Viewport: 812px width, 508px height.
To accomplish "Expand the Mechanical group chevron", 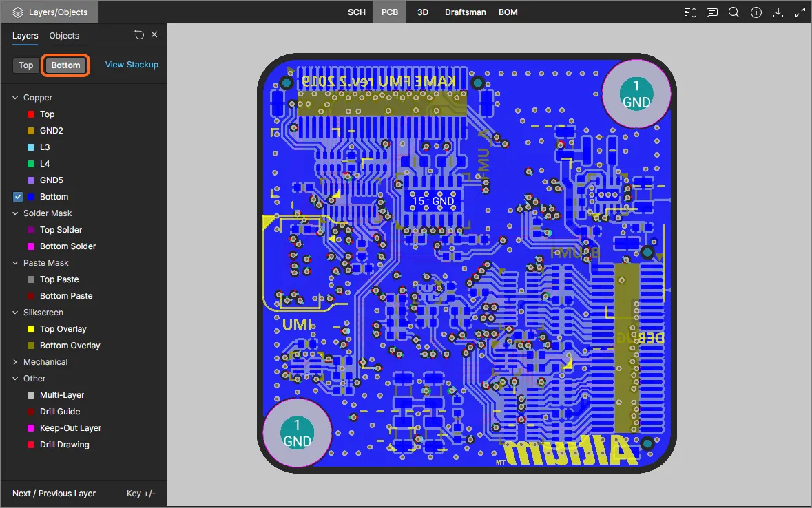I will click(16, 362).
